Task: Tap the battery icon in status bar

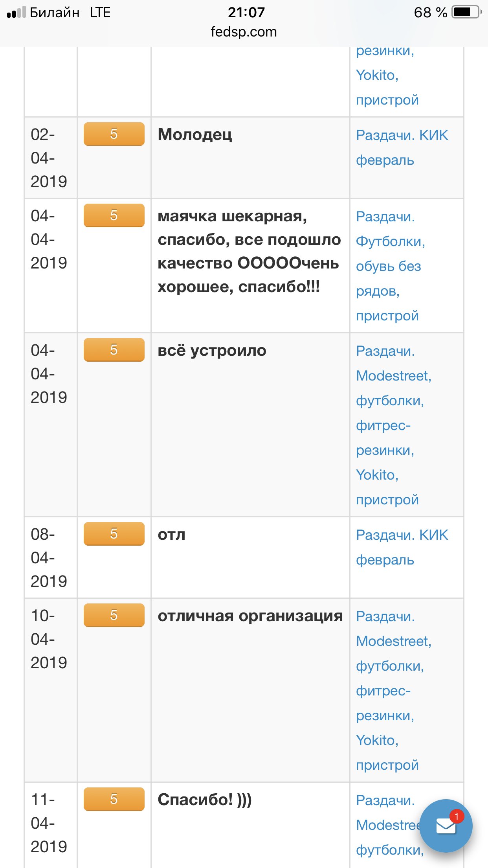Action: tap(466, 12)
